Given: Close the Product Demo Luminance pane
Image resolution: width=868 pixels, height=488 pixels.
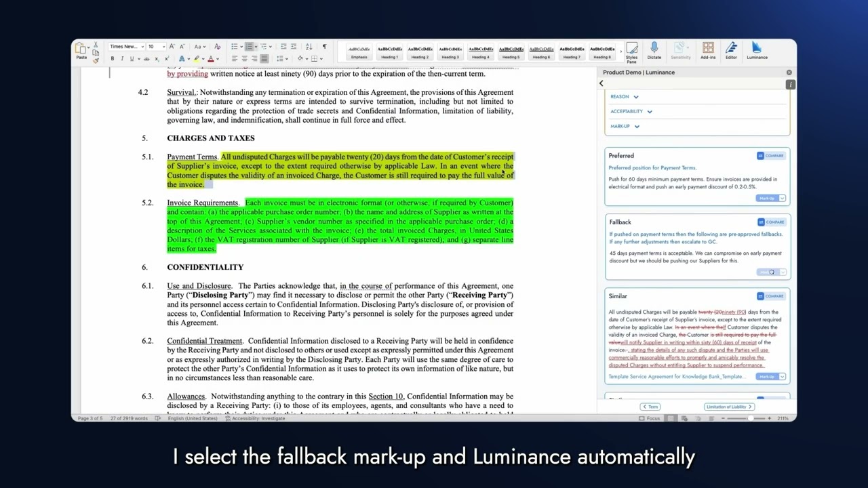Looking at the screenshot, I should click(x=789, y=72).
